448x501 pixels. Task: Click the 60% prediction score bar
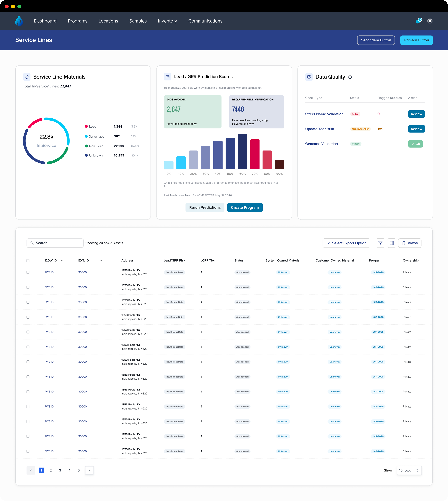(242, 152)
